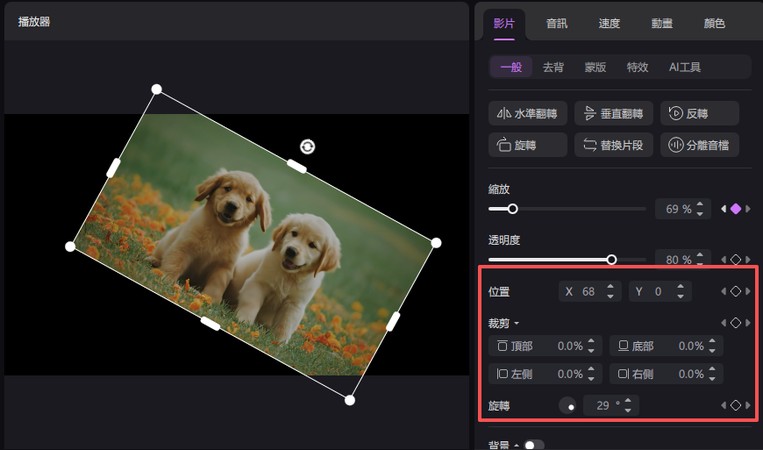Detach audio using 分離音檔
The image size is (763, 450).
699,144
